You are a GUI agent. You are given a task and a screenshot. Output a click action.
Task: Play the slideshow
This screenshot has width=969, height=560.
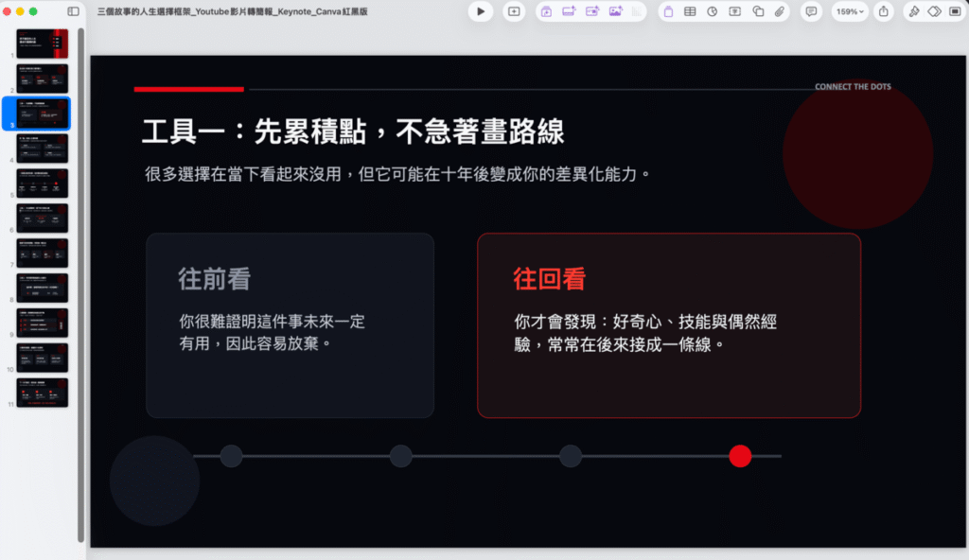click(480, 11)
